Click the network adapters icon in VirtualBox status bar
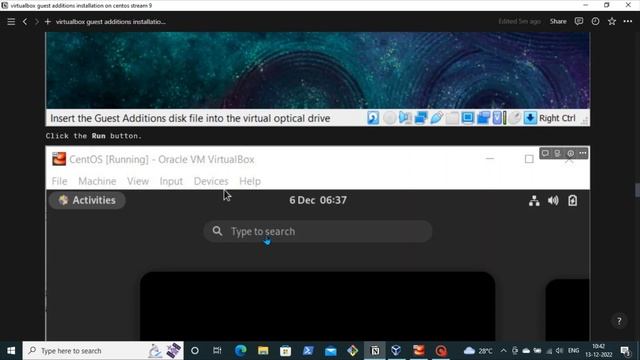The height and width of the screenshot is (360, 640). point(420,118)
